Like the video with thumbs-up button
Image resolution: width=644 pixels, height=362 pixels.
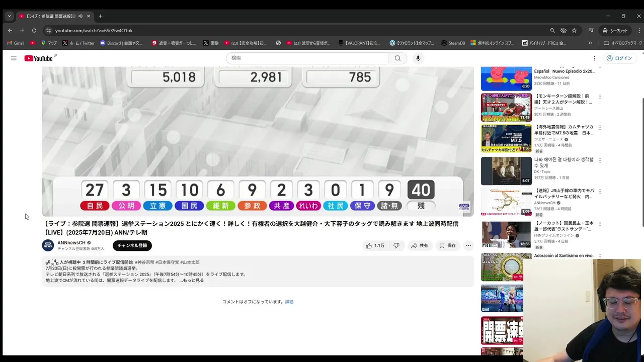click(x=375, y=246)
